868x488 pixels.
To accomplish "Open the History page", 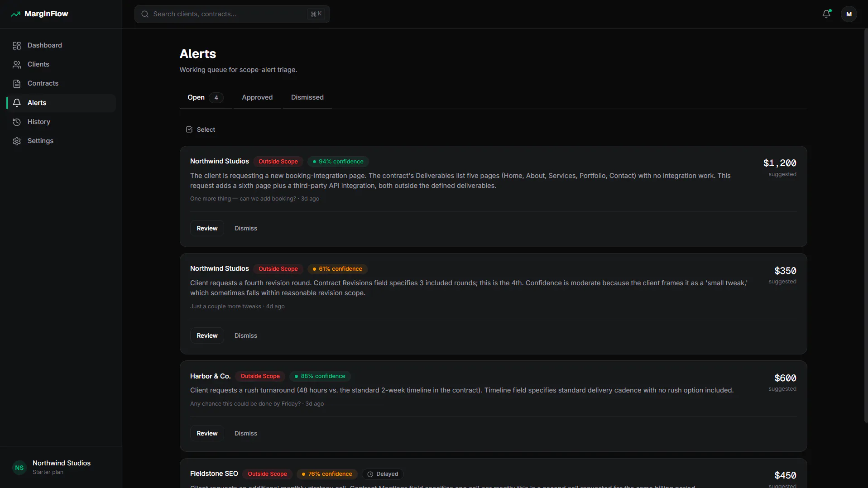I will pos(61,122).
